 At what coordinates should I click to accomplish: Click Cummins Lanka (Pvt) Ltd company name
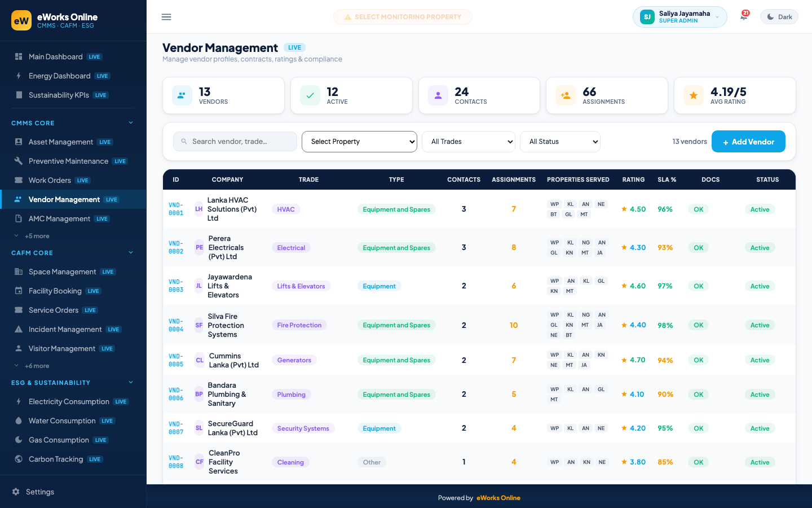(234, 360)
